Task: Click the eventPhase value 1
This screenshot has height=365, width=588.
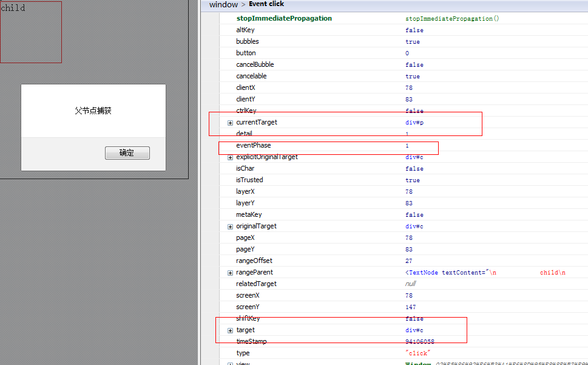Action: coord(407,146)
